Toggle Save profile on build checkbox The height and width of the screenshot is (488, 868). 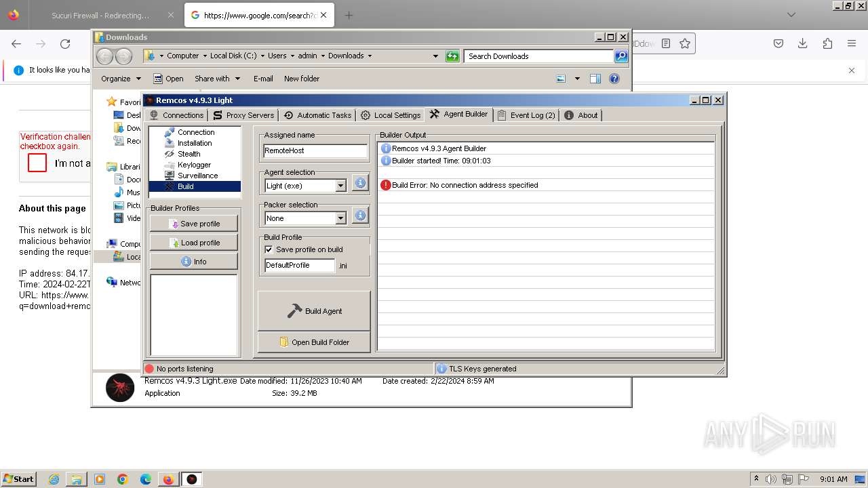coord(269,249)
